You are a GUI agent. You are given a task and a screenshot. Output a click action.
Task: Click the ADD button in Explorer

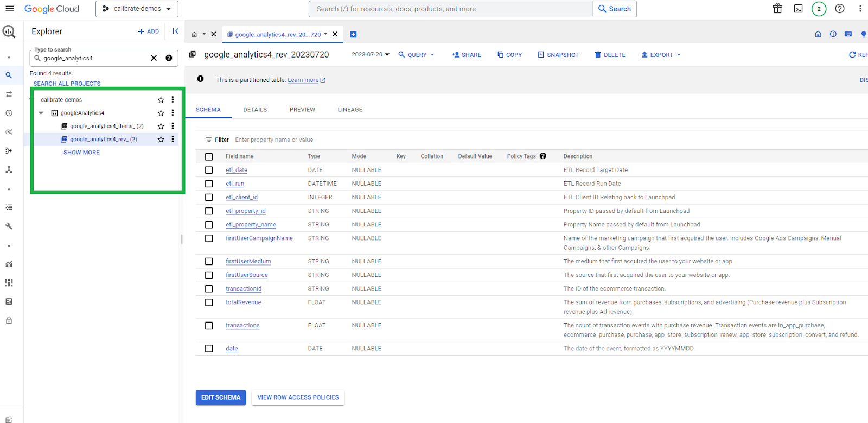[148, 31]
